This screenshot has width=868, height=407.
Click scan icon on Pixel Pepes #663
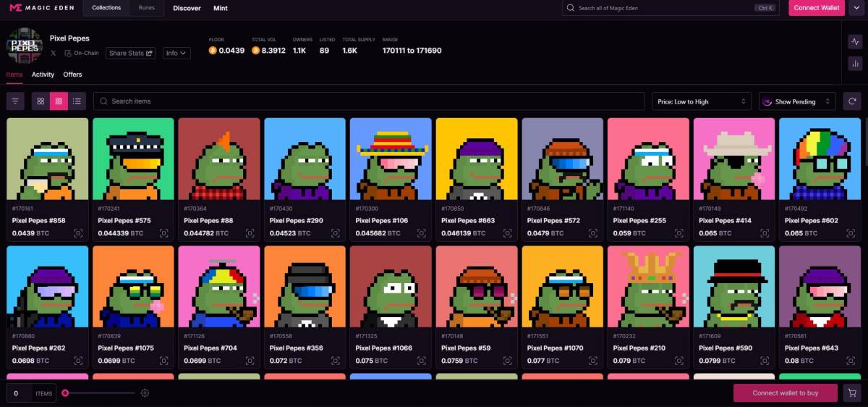pos(507,233)
